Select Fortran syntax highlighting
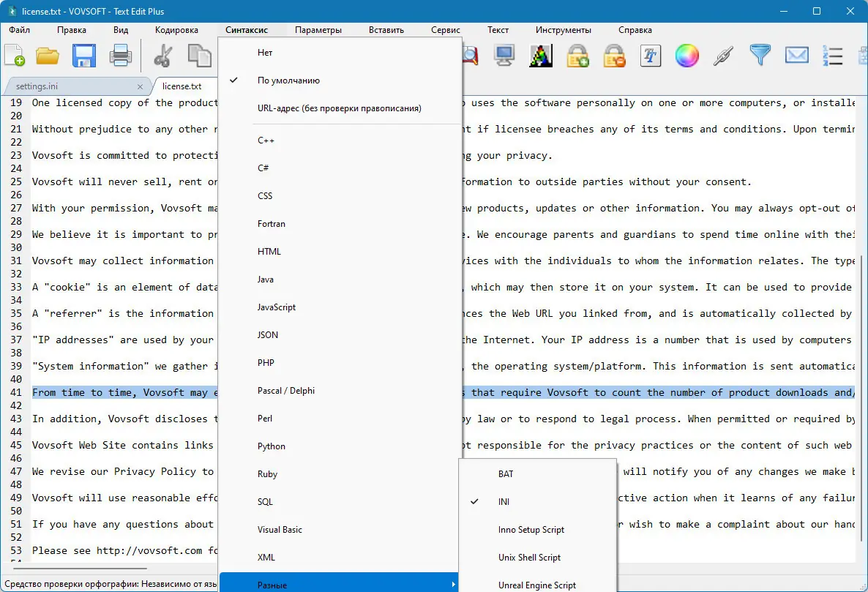The height and width of the screenshot is (592, 868). point(340,224)
